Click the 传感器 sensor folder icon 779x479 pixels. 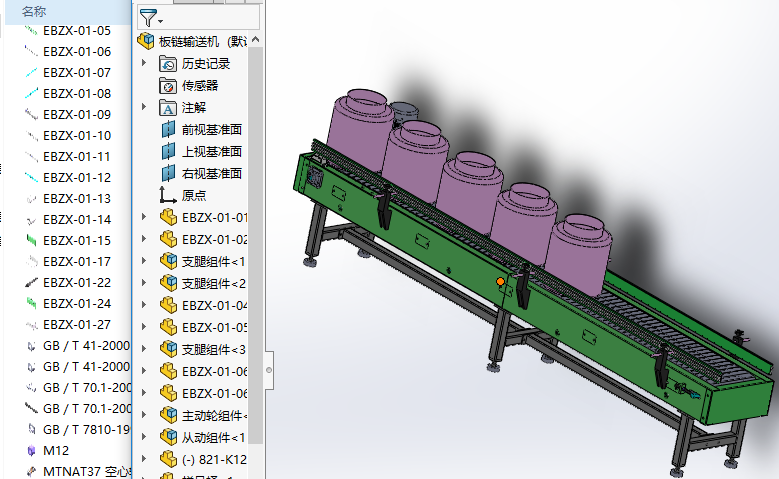click(168, 85)
